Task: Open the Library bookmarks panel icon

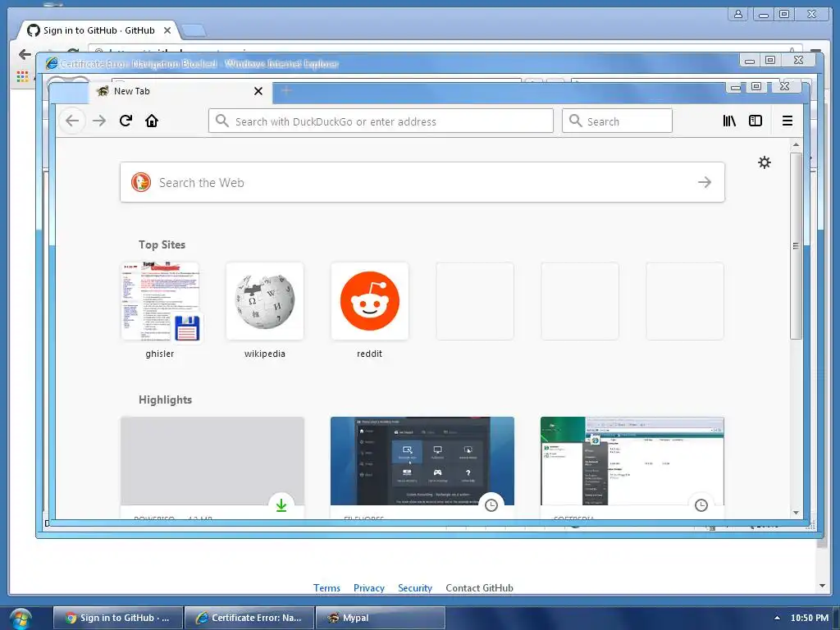Action: pyautogui.click(x=729, y=121)
